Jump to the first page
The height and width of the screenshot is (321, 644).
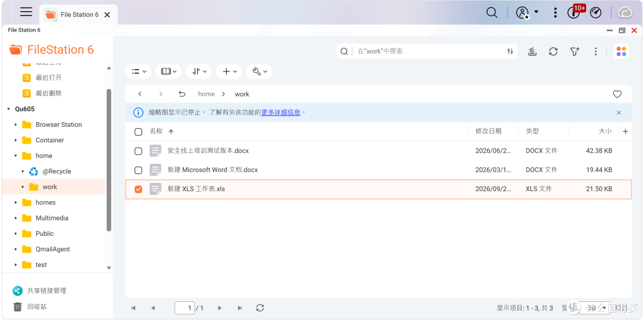tap(133, 308)
